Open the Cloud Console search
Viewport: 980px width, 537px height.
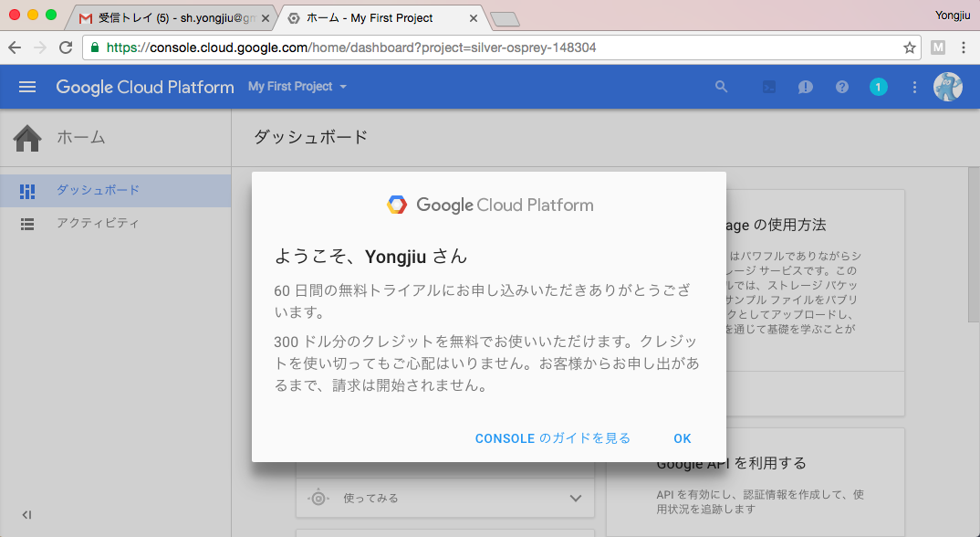(x=721, y=87)
